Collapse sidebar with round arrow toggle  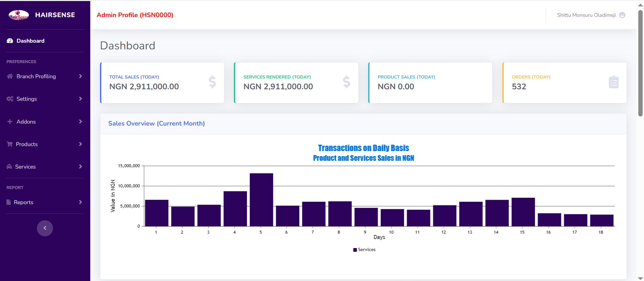[x=45, y=228]
